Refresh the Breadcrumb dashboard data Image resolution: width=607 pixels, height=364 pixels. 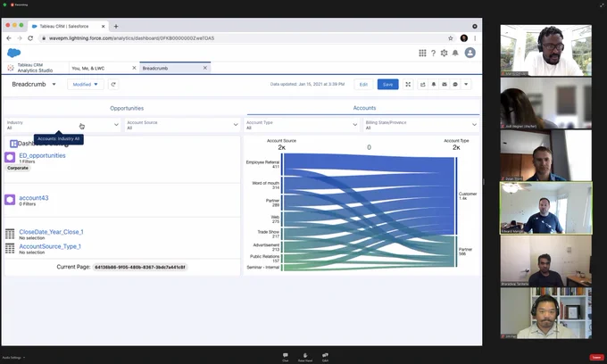[113, 85]
